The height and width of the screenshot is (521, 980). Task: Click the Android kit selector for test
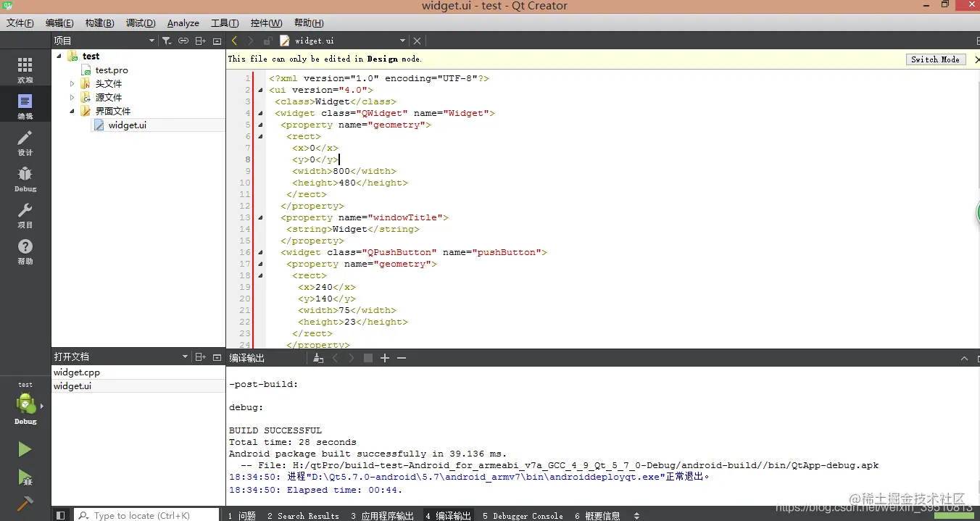25,404
